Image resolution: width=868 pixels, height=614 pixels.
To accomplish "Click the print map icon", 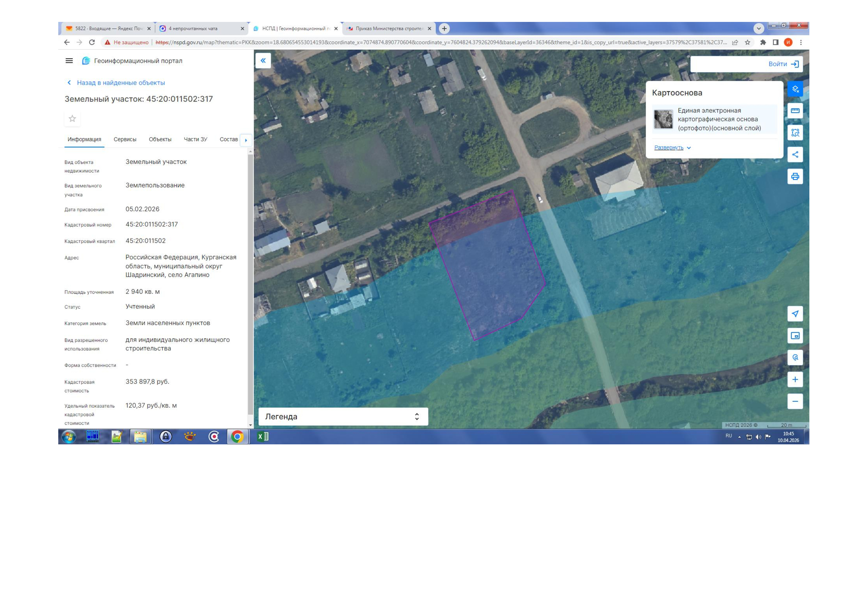I will click(x=795, y=177).
